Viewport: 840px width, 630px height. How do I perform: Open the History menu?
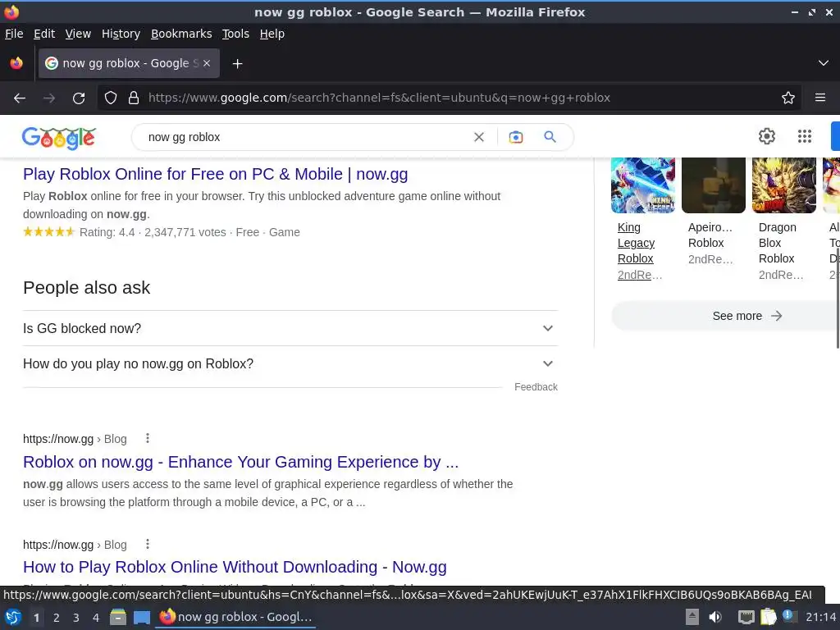tap(121, 34)
